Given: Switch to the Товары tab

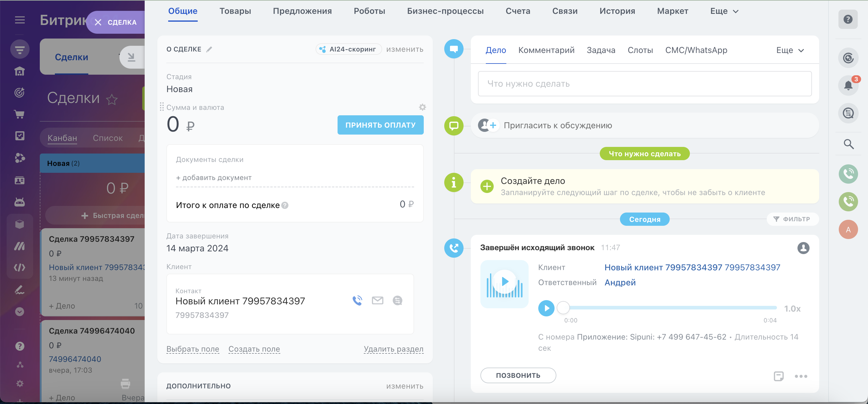Looking at the screenshot, I should (x=235, y=11).
